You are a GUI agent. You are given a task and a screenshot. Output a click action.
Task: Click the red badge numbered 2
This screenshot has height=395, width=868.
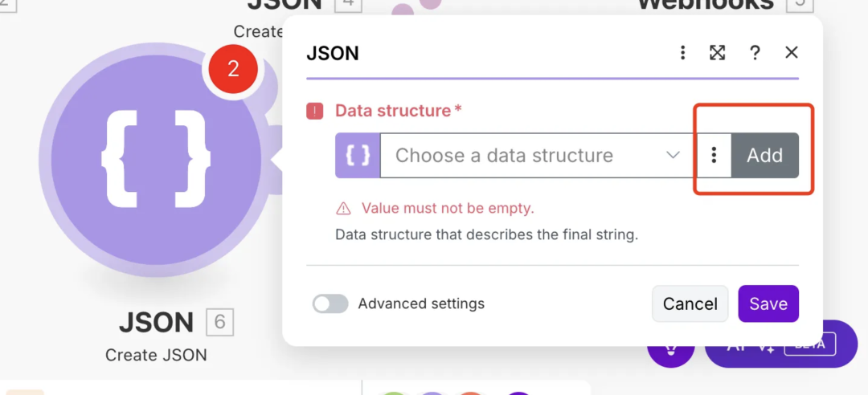coord(233,69)
